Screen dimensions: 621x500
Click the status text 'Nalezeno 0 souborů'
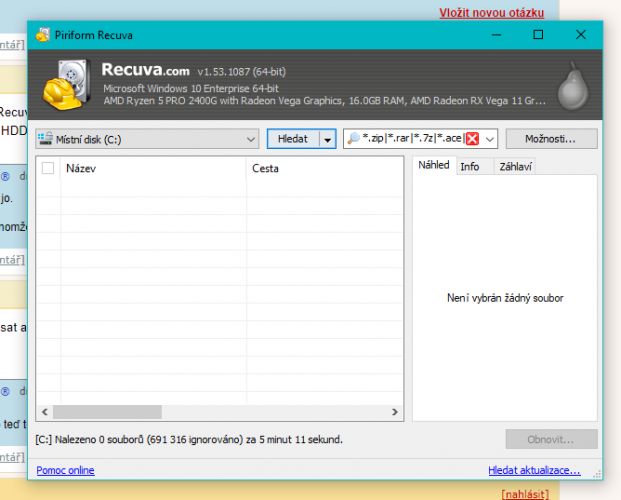click(x=99, y=440)
